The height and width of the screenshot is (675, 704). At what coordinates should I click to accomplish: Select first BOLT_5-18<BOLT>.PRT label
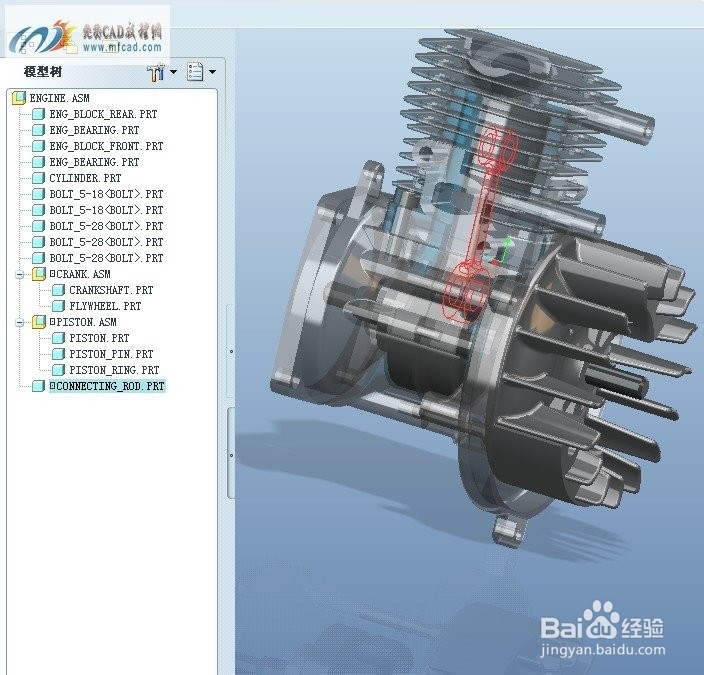click(x=106, y=194)
